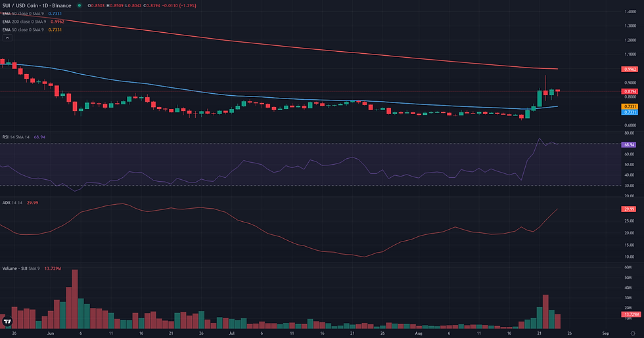644x338 pixels.
Task: Select EMA 50 legend with orange value
Action: pos(32,30)
